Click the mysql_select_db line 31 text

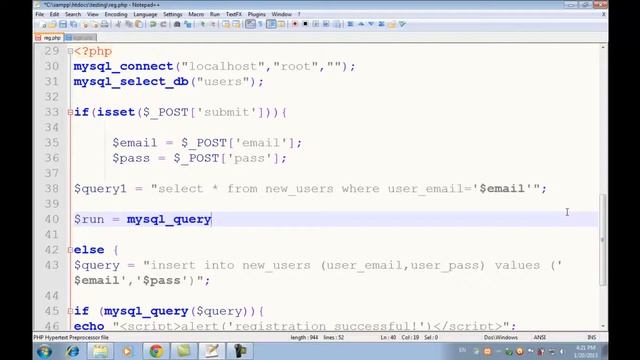(169, 82)
